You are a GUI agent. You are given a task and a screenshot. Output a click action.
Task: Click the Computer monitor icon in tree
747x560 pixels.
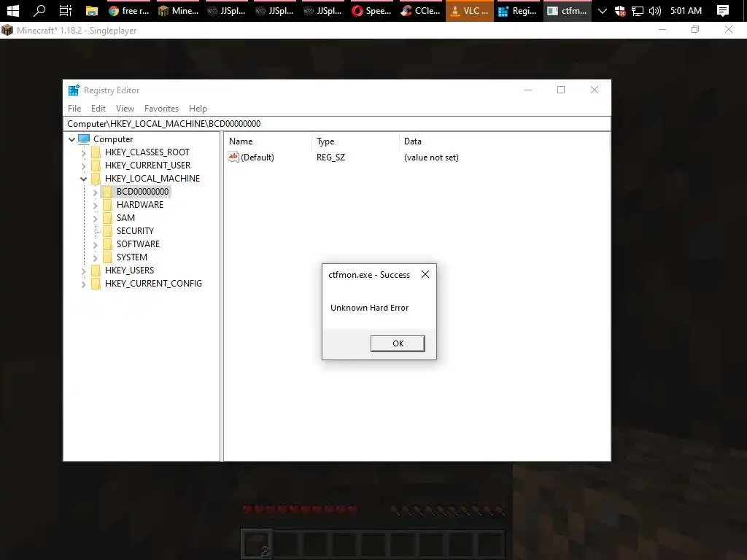[x=84, y=139]
